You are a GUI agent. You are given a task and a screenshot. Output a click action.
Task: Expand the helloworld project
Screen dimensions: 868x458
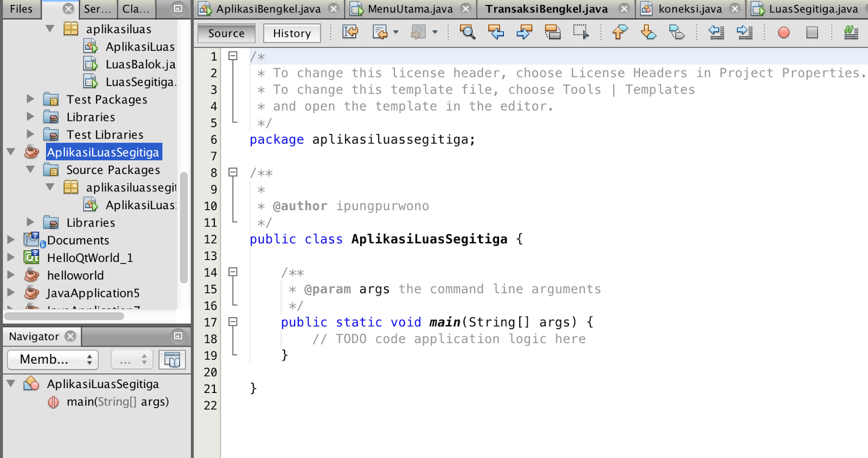coord(11,275)
